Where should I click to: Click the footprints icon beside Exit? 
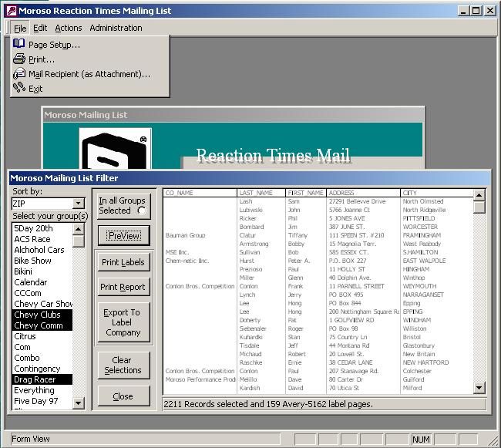[19, 87]
